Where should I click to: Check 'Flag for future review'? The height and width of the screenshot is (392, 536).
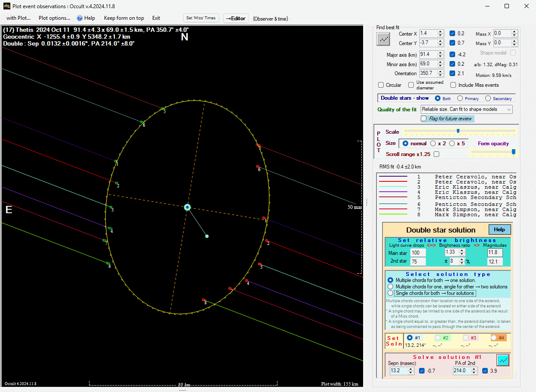click(424, 119)
